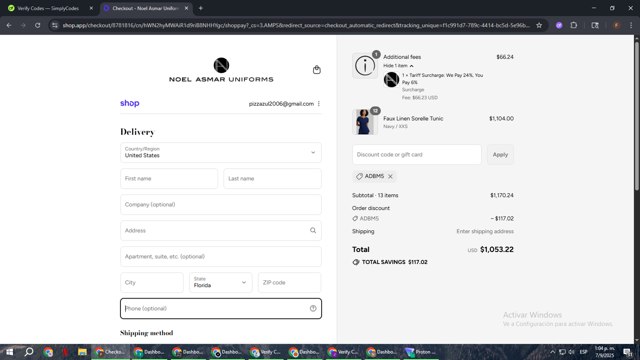Click the ESP language indicator
Screen dimensions: 640x360
coord(584,352)
